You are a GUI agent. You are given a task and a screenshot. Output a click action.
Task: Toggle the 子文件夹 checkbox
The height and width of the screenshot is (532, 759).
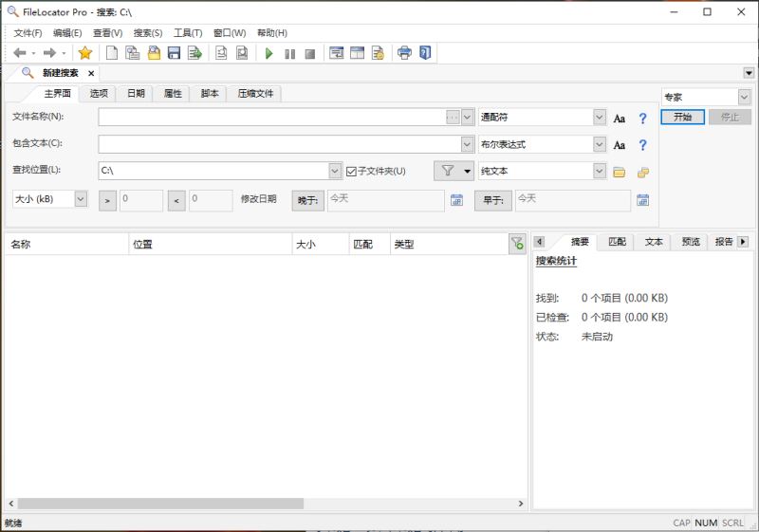coord(352,172)
